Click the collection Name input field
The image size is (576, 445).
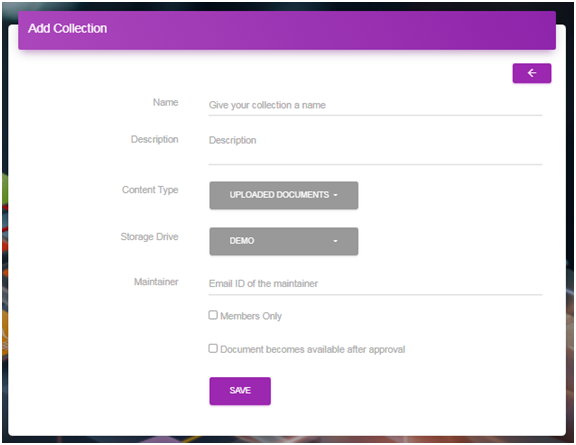point(375,105)
